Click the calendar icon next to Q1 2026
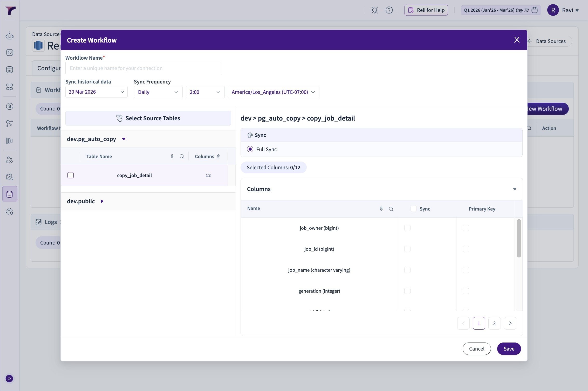Image resolution: width=588 pixels, height=391 pixels. tap(535, 10)
